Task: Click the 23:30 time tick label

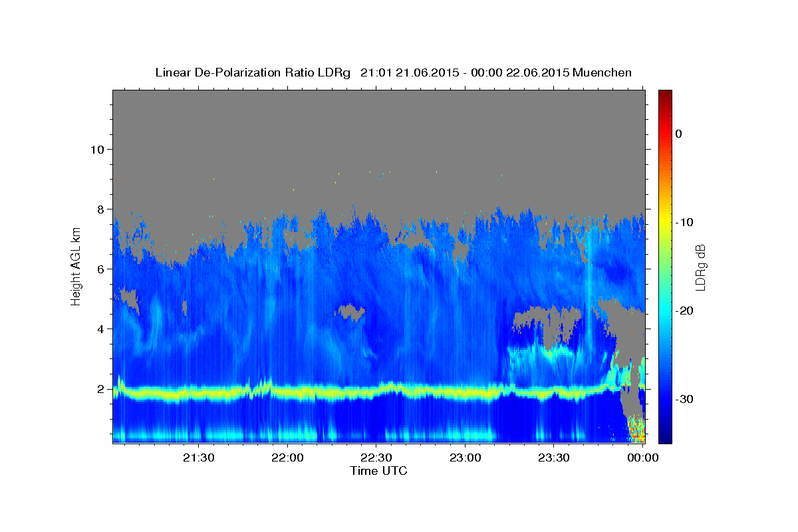Action: click(x=554, y=458)
